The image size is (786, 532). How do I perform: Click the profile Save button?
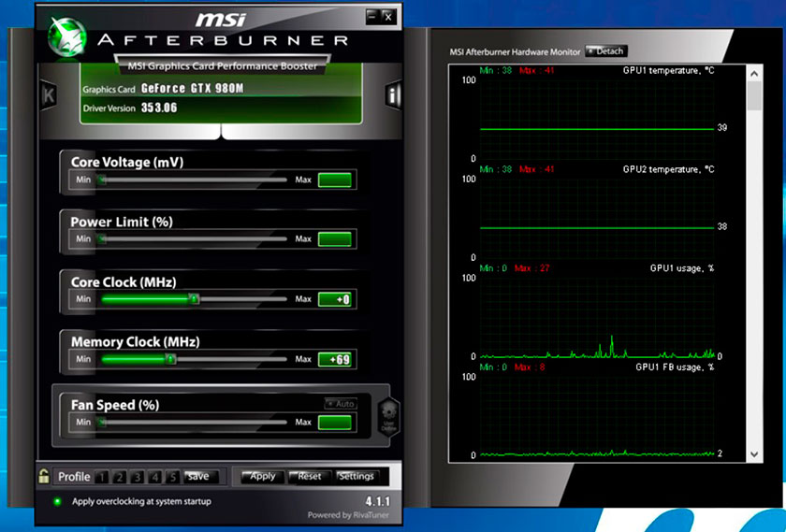pos(201,477)
